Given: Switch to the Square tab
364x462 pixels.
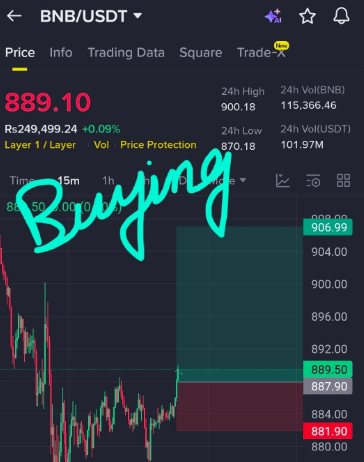Looking at the screenshot, I should [x=201, y=53].
